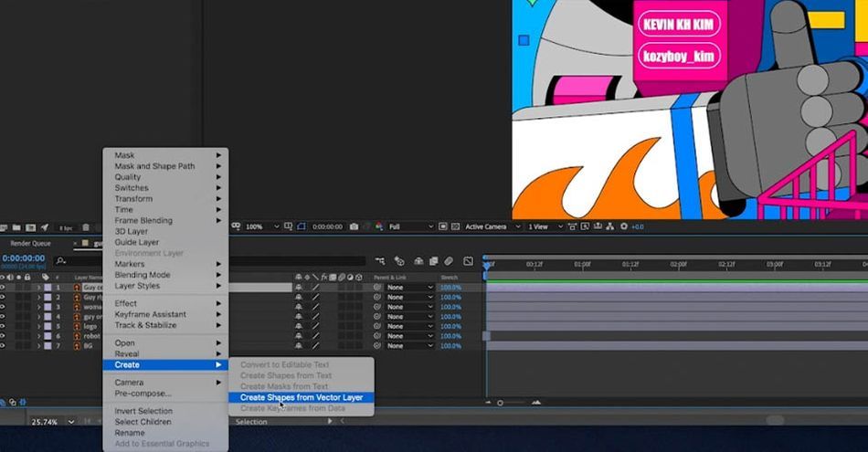Click the reset exposure icon near +0.0
This screenshot has height=452, width=868.
click(624, 226)
